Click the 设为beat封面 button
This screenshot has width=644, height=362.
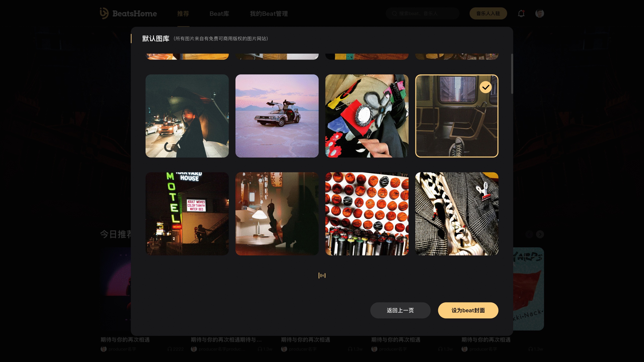(x=468, y=310)
